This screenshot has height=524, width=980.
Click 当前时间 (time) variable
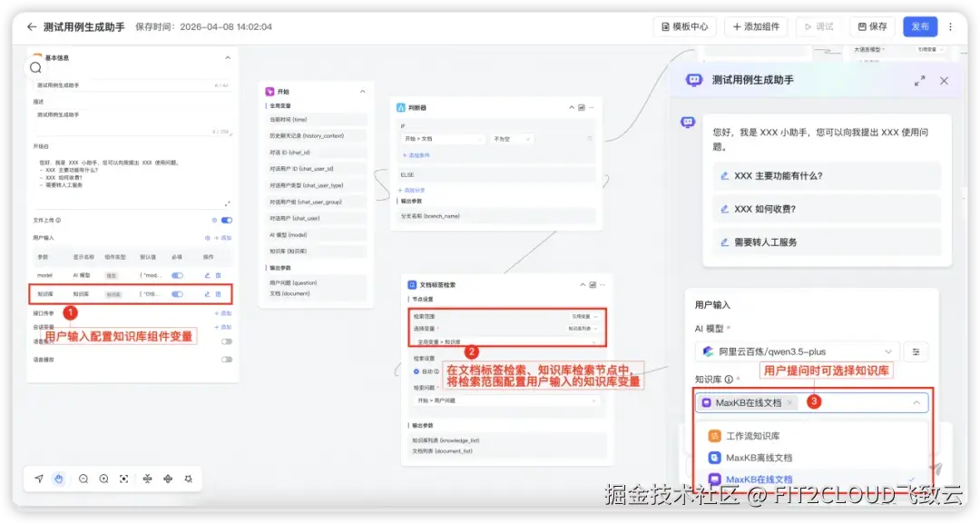pos(317,120)
